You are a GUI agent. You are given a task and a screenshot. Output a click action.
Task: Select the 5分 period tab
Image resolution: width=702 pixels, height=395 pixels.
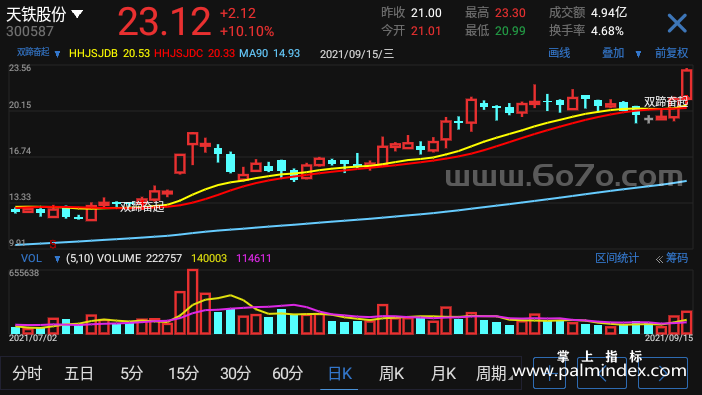tap(131, 373)
